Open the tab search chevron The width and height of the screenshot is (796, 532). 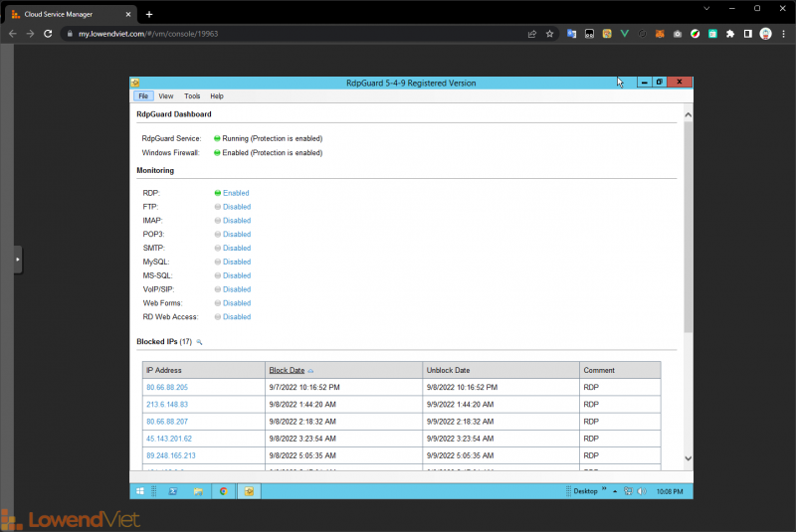(706, 9)
